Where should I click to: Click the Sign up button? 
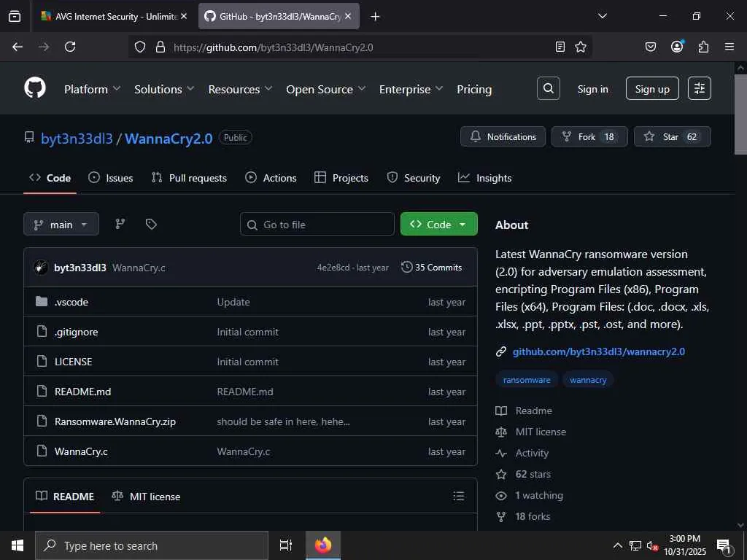pos(652,88)
